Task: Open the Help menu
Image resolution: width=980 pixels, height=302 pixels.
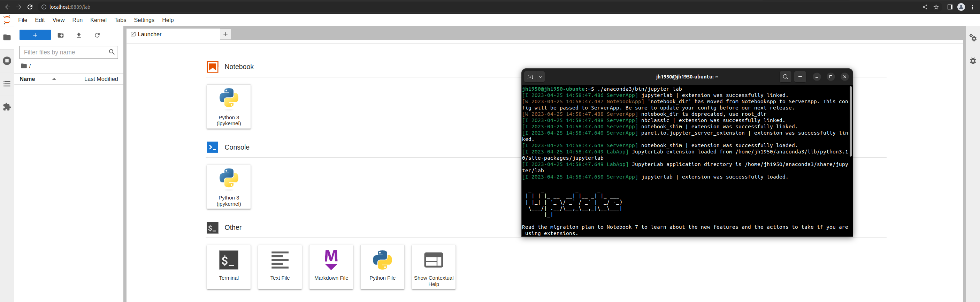Action: (x=168, y=20)
